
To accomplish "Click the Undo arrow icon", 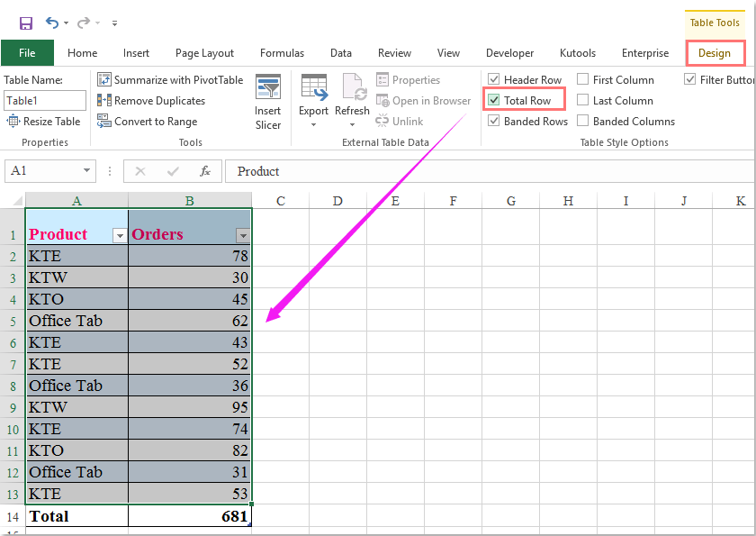I will pyautogui.click(x=51, y=23).
